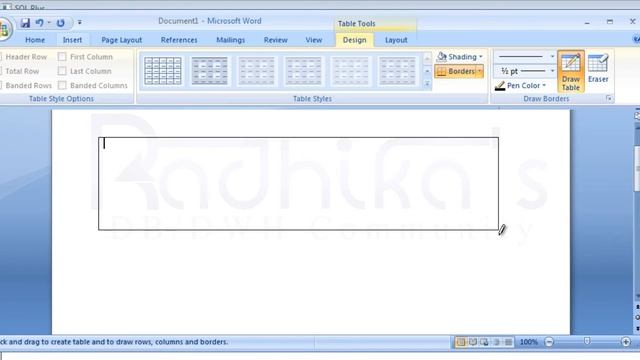Image resolution: width=640 pixels, height=360 pixels.
Task: Switch to Full Screen Reading view
Action: click(473, 342)
